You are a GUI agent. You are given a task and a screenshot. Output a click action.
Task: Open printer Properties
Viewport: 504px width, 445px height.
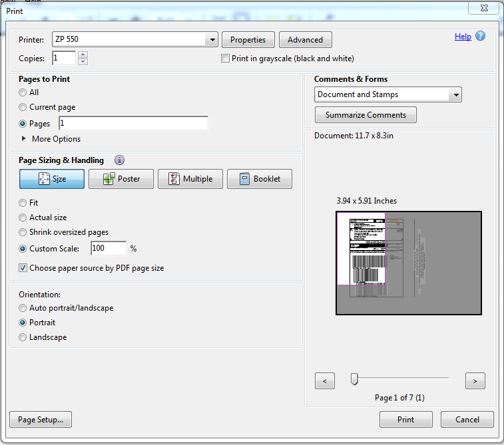click(248, 40)
